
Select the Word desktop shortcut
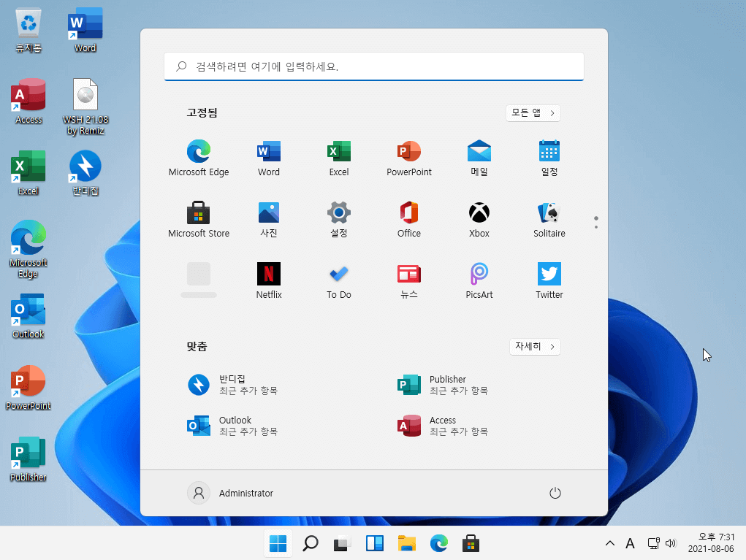point(85,29)
